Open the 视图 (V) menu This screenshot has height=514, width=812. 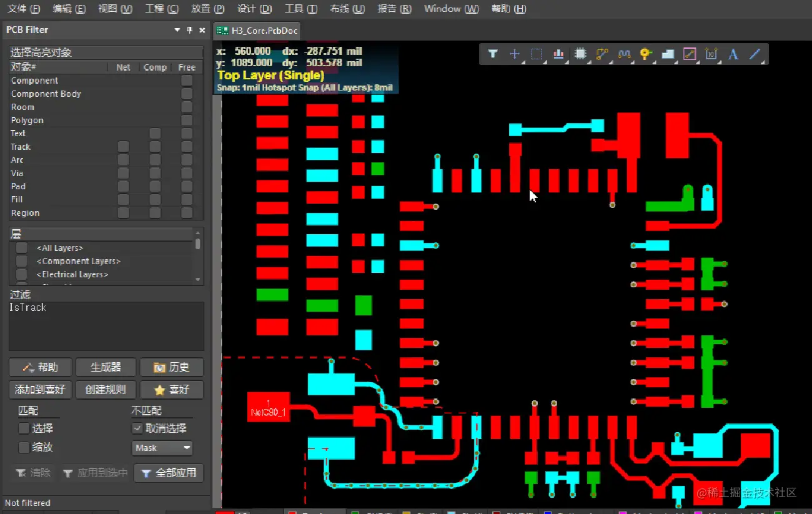pos(116,9)
